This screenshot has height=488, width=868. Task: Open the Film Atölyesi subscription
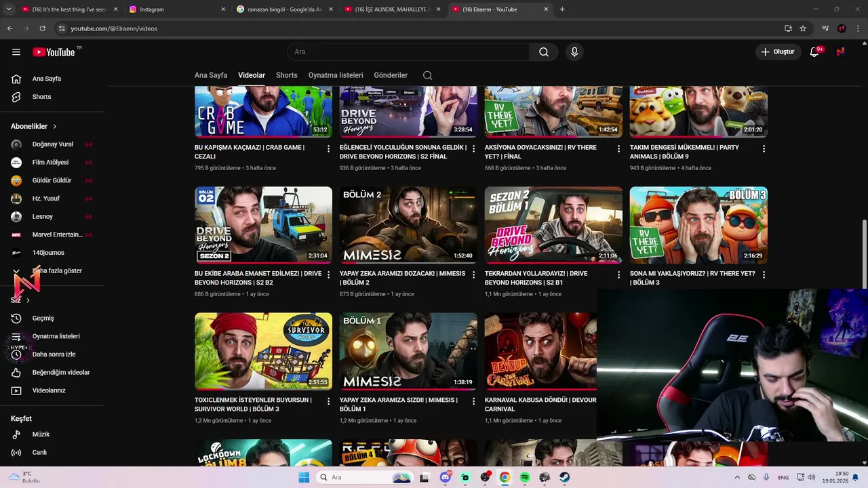pyautogui.click(x=52, y=162)
